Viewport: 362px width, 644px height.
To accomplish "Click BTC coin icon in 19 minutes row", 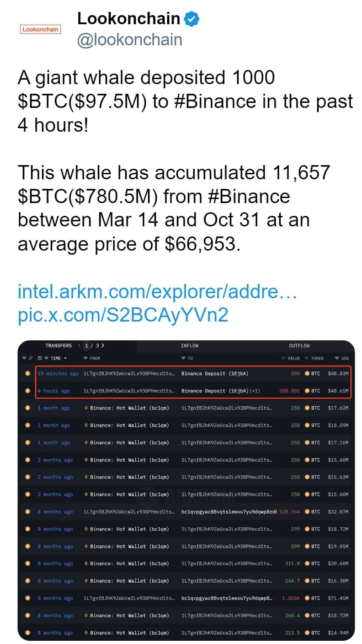I will pyautogui.click(x=307, y=374).
